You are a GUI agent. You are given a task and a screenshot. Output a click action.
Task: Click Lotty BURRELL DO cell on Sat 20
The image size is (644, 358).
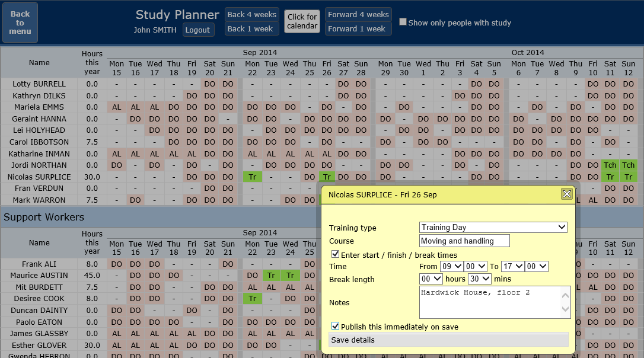(x=209, y=84)
